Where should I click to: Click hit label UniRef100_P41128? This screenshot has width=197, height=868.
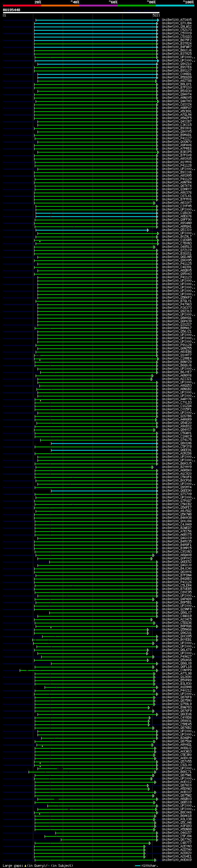[177, 165]
